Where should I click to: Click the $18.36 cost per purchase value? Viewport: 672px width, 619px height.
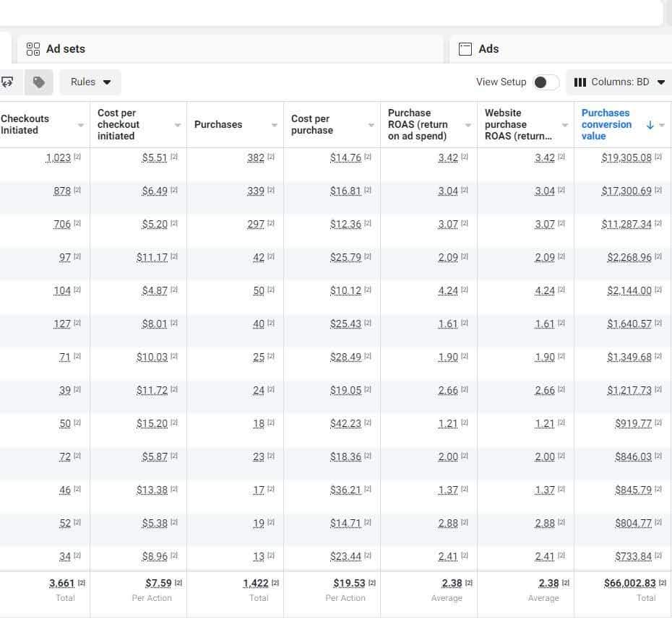(x=345, y=456)
